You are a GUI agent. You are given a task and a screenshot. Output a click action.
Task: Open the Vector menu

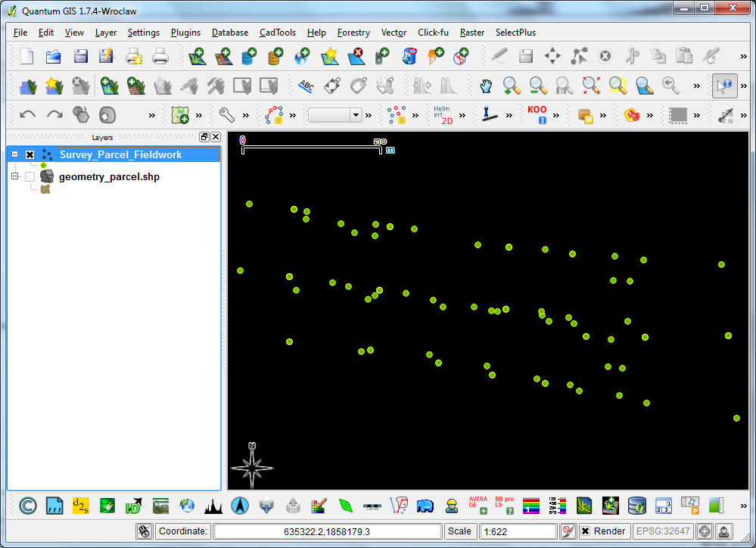tap(394, 33)
